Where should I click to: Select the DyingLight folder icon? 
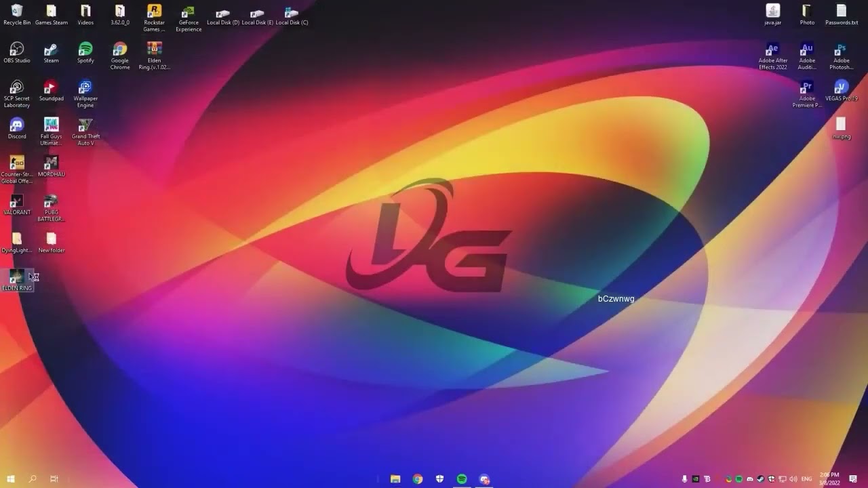pos(17,243)
